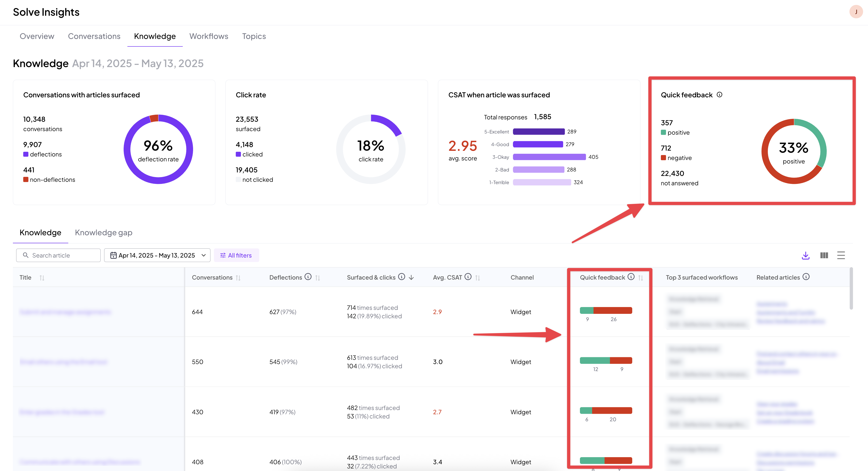This screenshot has height=471, width=868.
Task: Click the Surfaced & clicks info icon
Action: [x=402, y=277]
